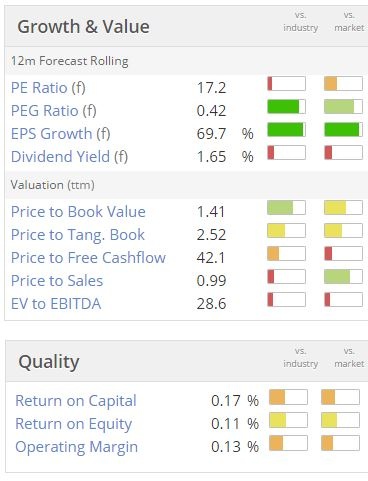Open Dividend Yield (f) metric

pyautogui.click(x=69, y=157)
